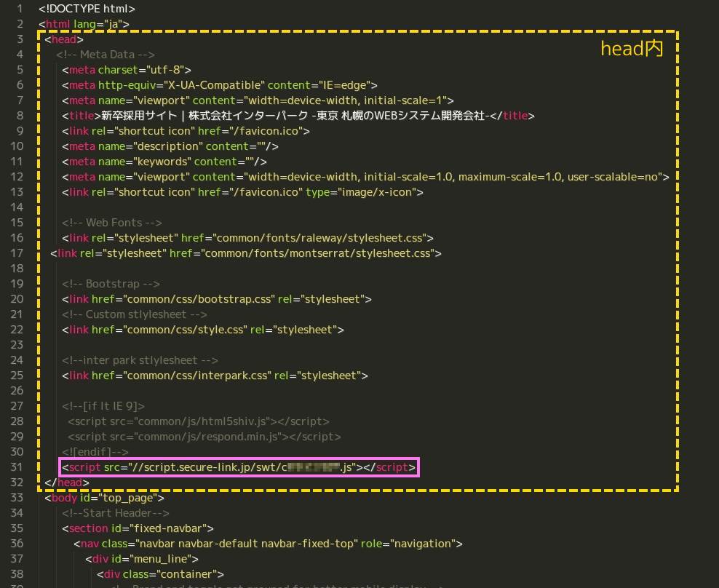The width and height of the screenshot is (719, 588).
Task: Click the Web Fonts comment line
Action: click(112, 223)
